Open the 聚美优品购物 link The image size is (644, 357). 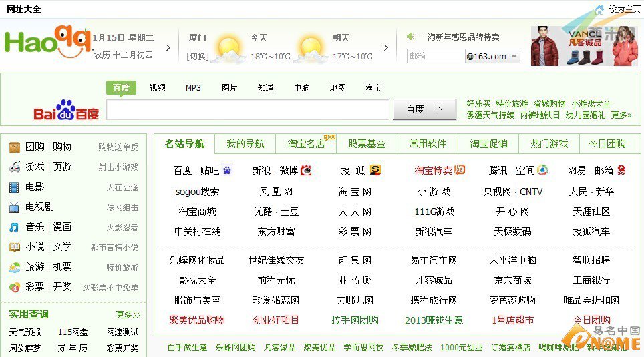[197, 320]
